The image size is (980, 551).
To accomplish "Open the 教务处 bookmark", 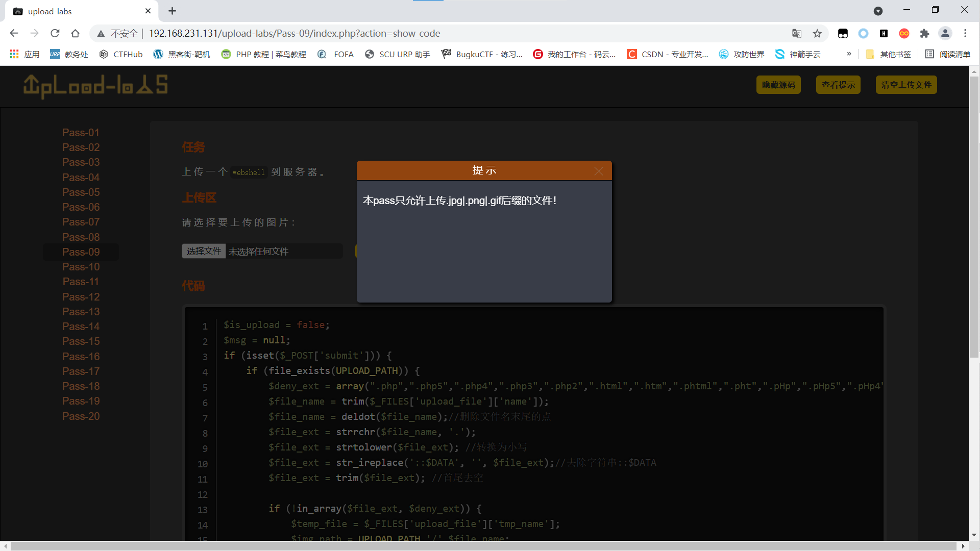I will 69,54.
